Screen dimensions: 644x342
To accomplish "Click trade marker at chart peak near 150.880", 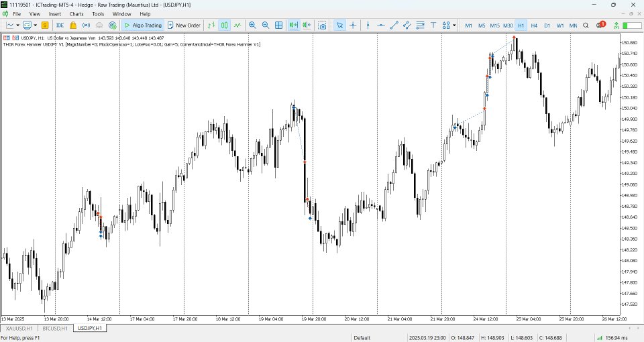I will pos(515,38).
